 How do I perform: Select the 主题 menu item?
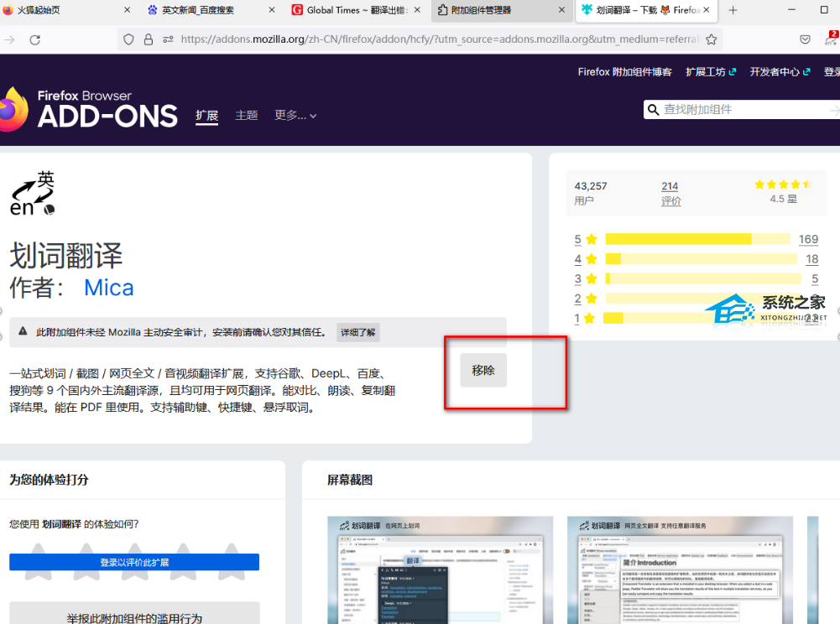pos(247,115)
